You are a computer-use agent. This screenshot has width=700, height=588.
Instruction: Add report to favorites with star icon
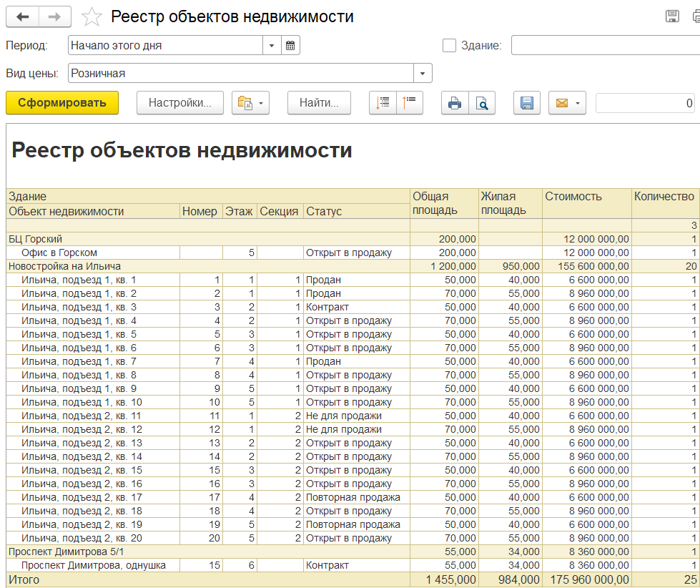coord(92,17)
